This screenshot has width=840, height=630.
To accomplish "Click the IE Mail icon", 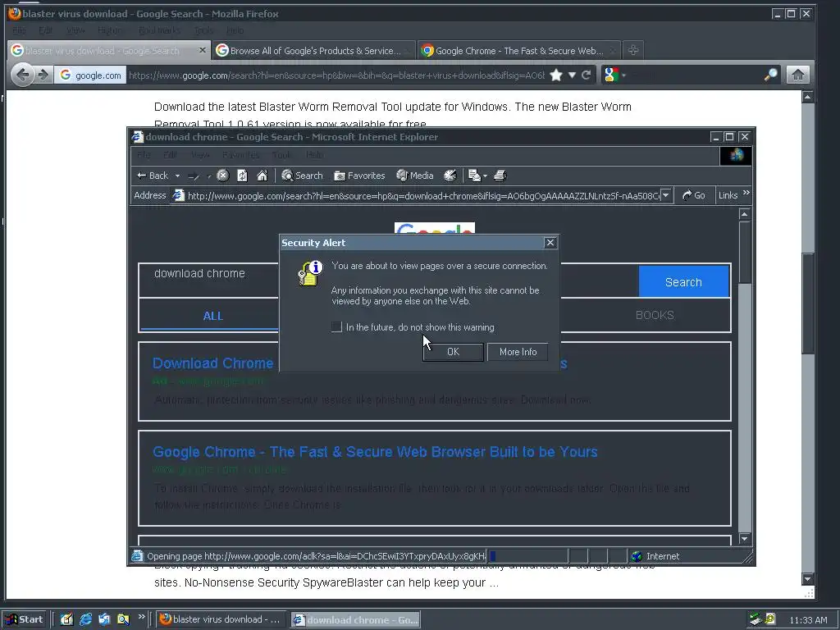I will tap(474, 176).
